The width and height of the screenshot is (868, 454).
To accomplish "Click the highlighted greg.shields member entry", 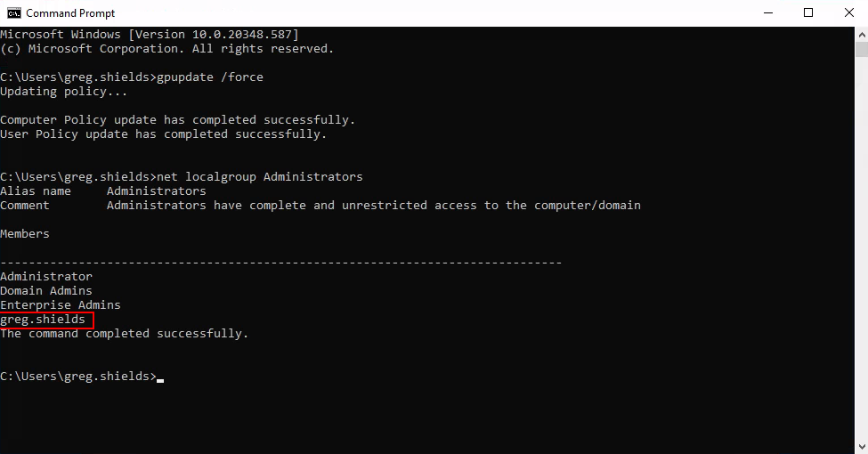I will [44, 320].
